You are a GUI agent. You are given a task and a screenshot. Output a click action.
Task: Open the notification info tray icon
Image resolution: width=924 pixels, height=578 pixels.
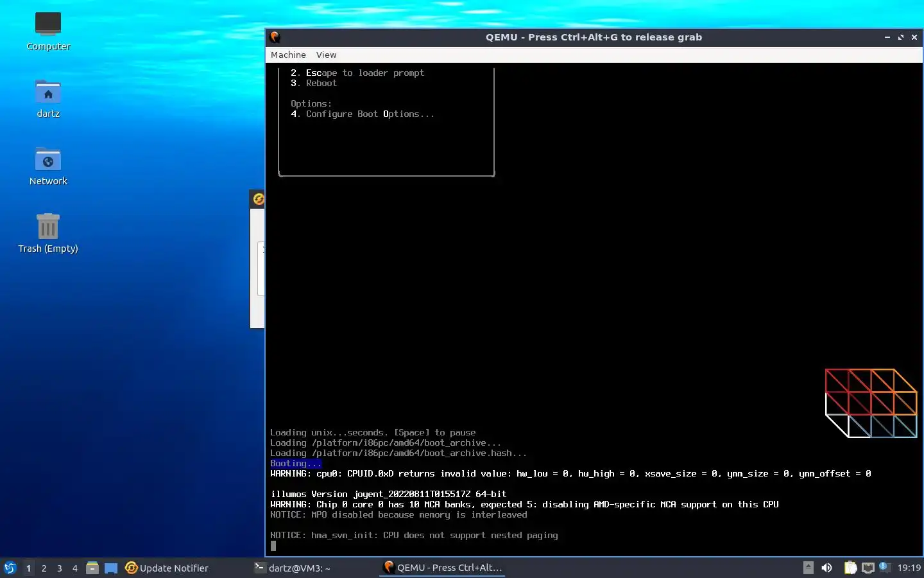(884, 566)
